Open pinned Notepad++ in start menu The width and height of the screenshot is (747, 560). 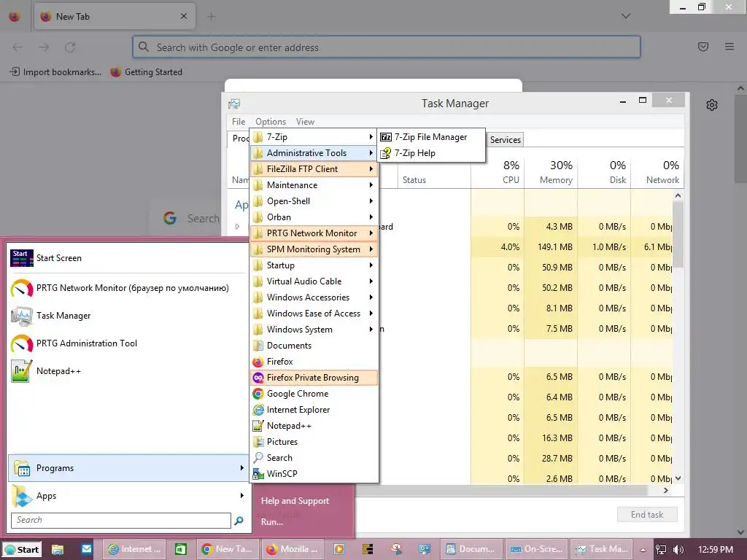[127, 371]
